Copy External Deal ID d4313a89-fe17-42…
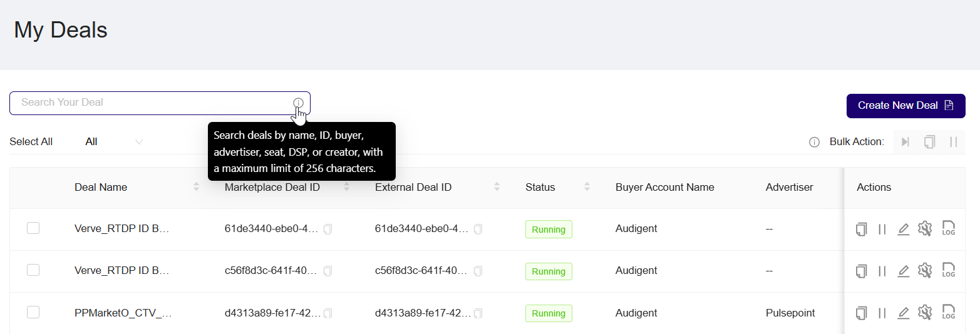Image resolution: width=980 pixels, height=334 pixels. [478, 313]
